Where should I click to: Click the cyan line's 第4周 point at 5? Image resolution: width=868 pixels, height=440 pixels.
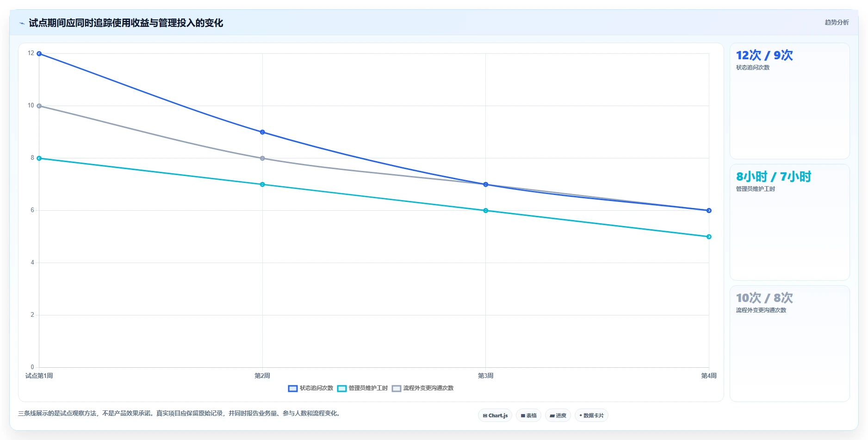click(709, 237)
